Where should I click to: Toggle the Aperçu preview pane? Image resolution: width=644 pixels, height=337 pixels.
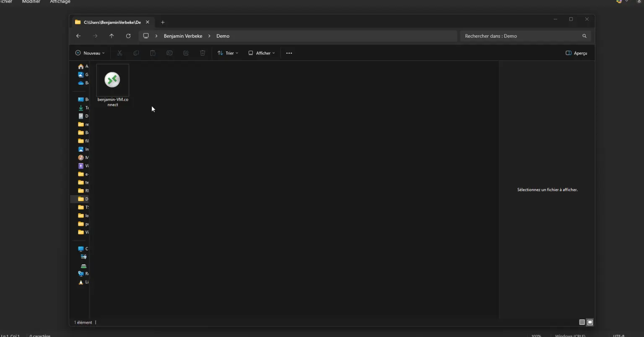[x=576, y=53]
